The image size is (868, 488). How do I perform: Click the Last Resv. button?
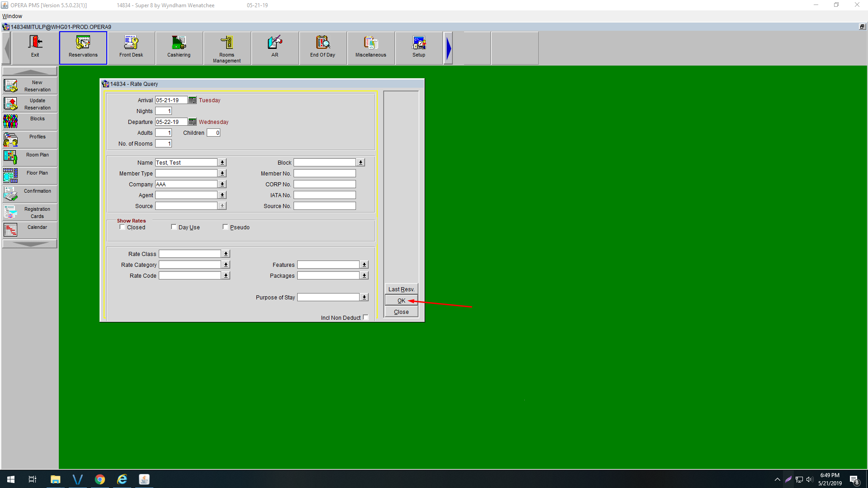click(x=401, y=289)
